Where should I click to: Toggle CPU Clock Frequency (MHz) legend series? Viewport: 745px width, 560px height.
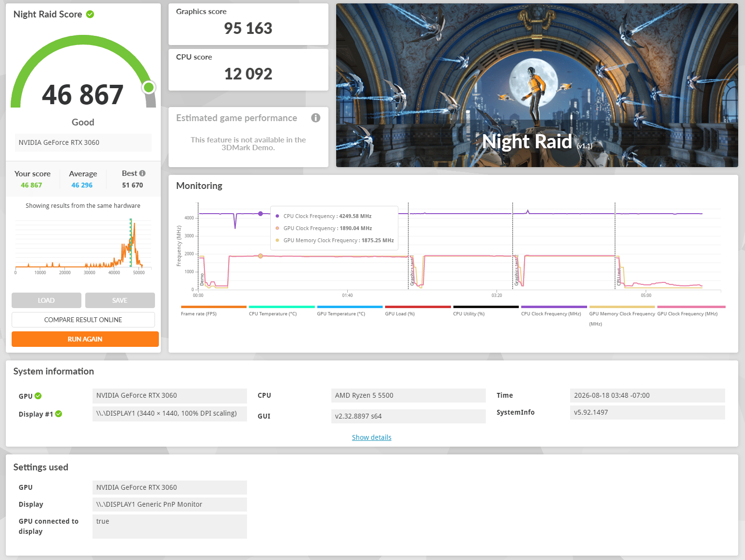point(554,311)
